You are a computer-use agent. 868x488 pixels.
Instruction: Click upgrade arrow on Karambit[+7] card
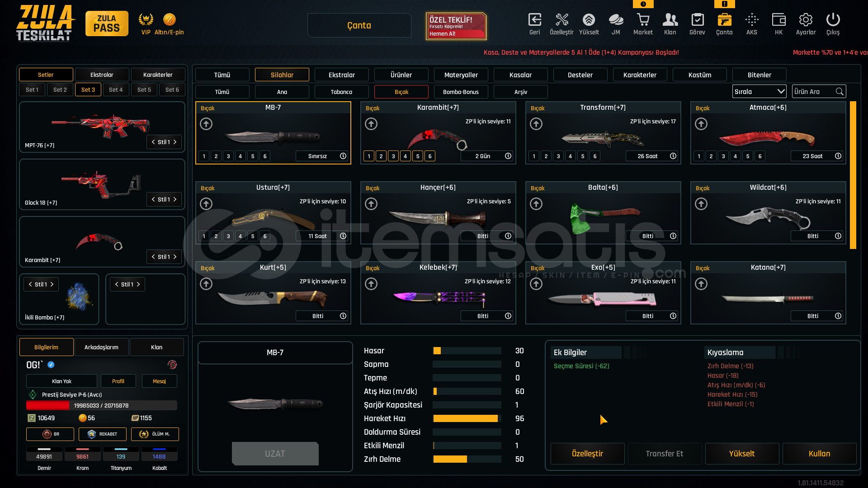click(x=371, y=124)
